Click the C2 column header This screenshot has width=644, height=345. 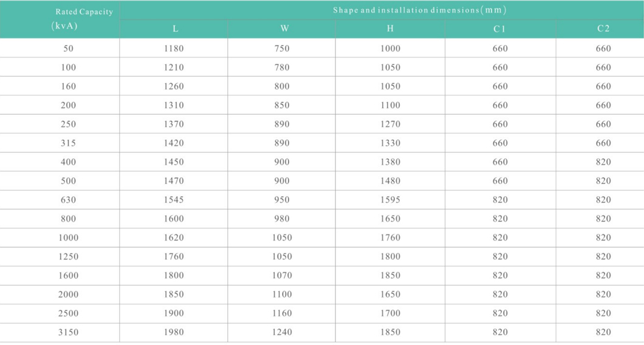[600, 29]
